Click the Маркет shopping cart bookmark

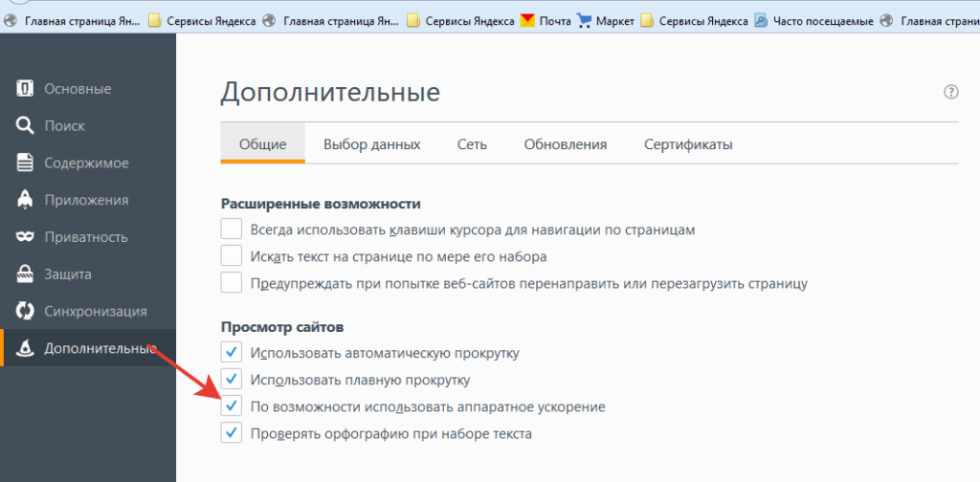pyautogui.click(x=585, y=20)
